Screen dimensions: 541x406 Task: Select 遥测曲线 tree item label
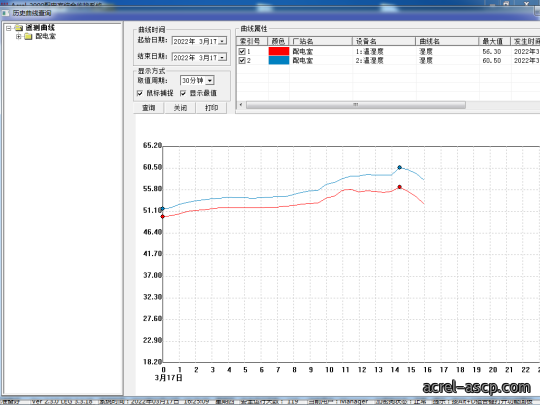[40, 28]
